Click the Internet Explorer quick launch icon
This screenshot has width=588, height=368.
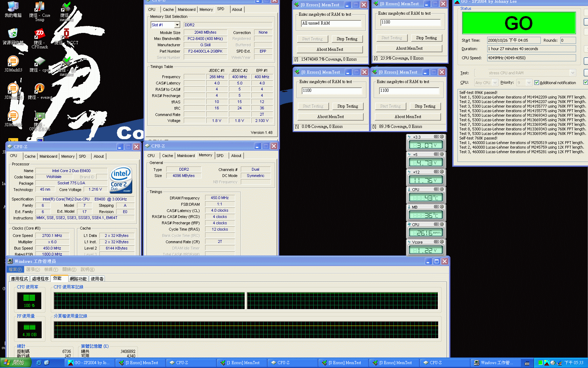pyautogui.click(x=38, y=363)
